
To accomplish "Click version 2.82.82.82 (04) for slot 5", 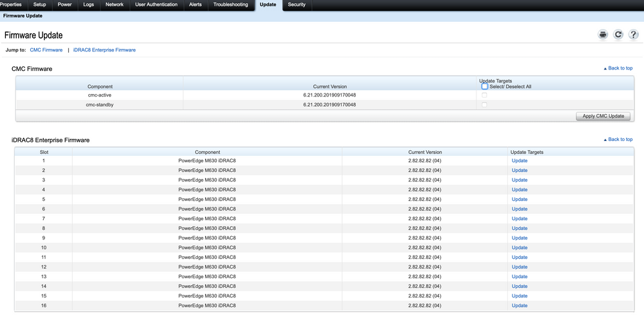I will coord(425,200).
